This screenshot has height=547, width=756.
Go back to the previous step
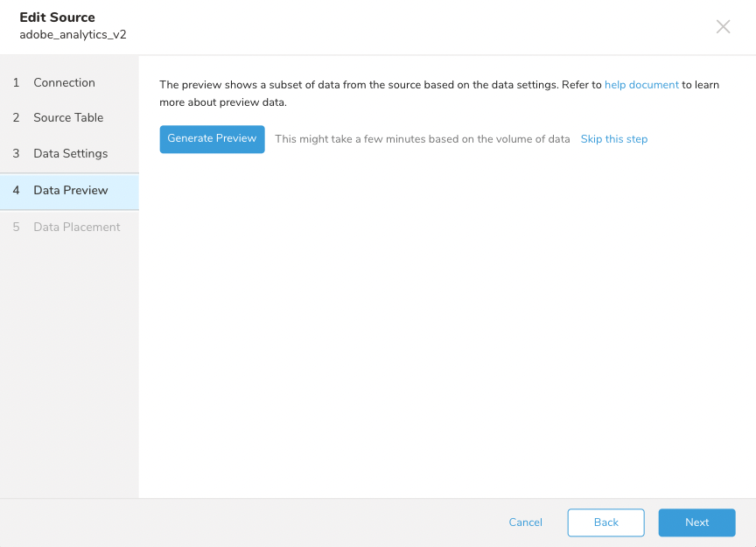[605, 522]
